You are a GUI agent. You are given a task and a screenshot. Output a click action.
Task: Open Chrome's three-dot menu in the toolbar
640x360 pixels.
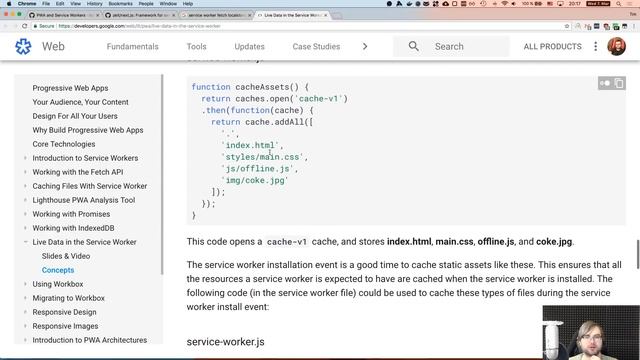(634, 26)
